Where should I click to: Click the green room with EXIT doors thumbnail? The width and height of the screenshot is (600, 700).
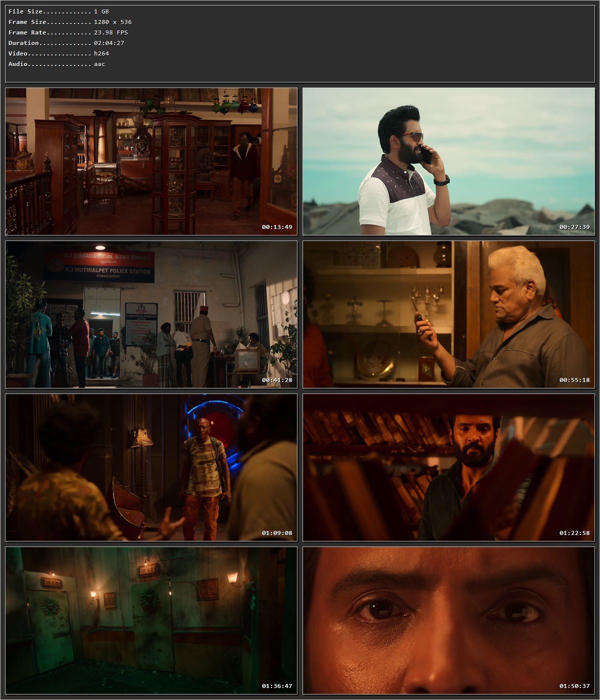[x=151, y=620]
